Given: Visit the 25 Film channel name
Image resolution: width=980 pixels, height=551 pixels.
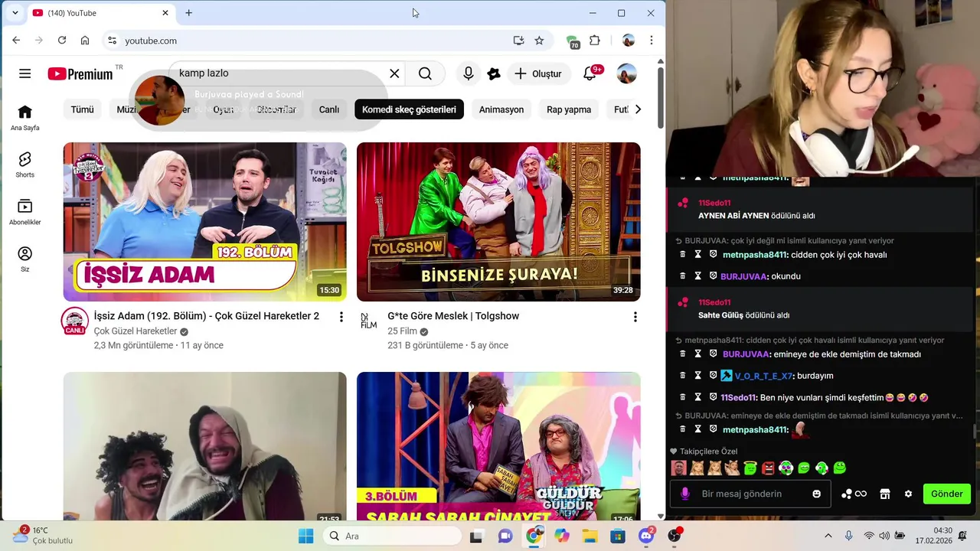Looking at the screenshot, I should click(402, 331).
